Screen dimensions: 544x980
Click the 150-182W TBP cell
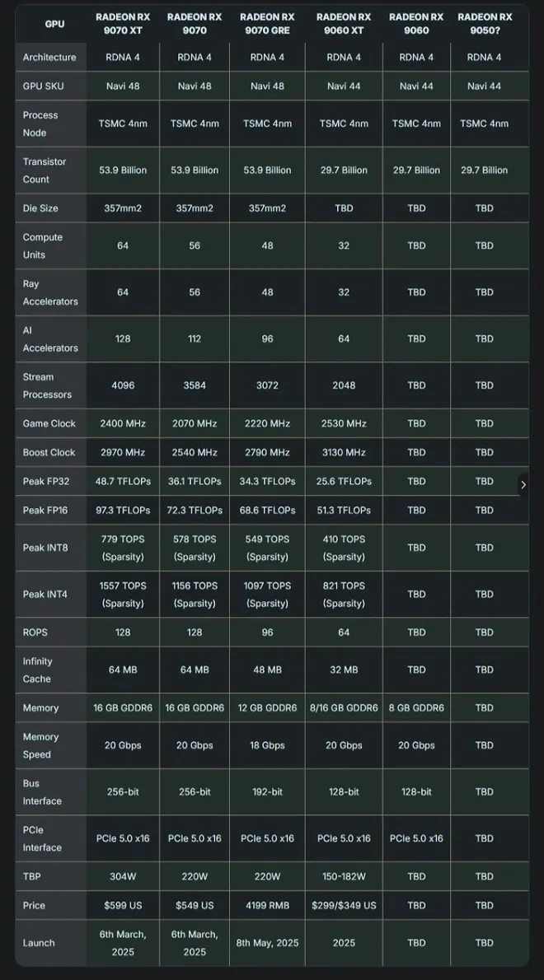[343, 876]
